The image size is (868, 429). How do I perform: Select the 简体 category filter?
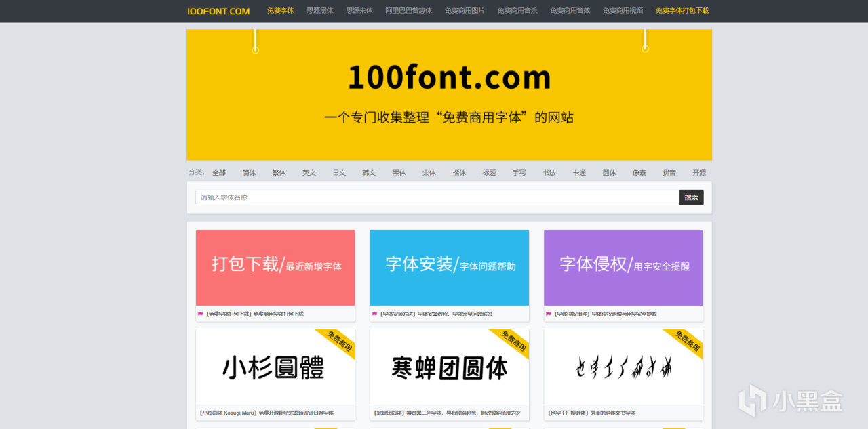249,173
